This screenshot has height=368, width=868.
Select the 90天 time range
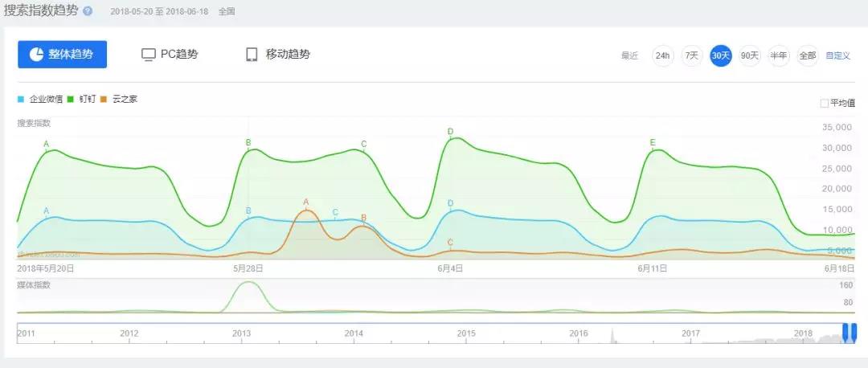[749, 55]
